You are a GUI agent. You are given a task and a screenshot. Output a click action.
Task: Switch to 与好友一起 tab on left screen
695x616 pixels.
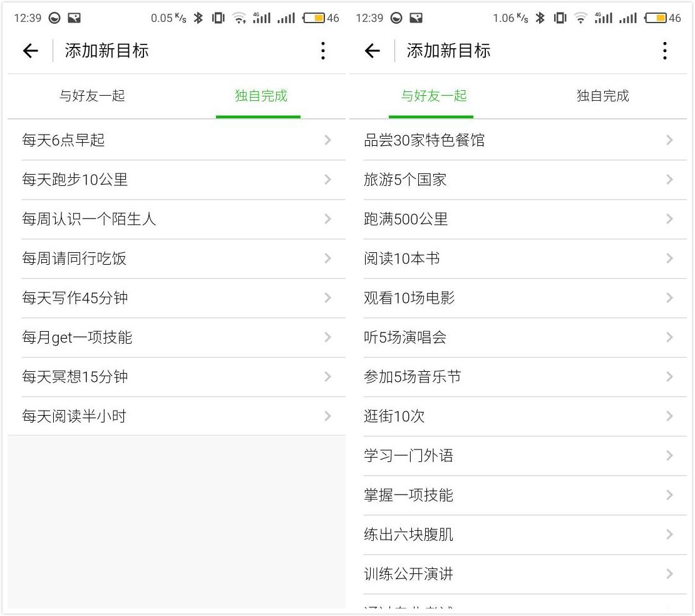point(92,96)
